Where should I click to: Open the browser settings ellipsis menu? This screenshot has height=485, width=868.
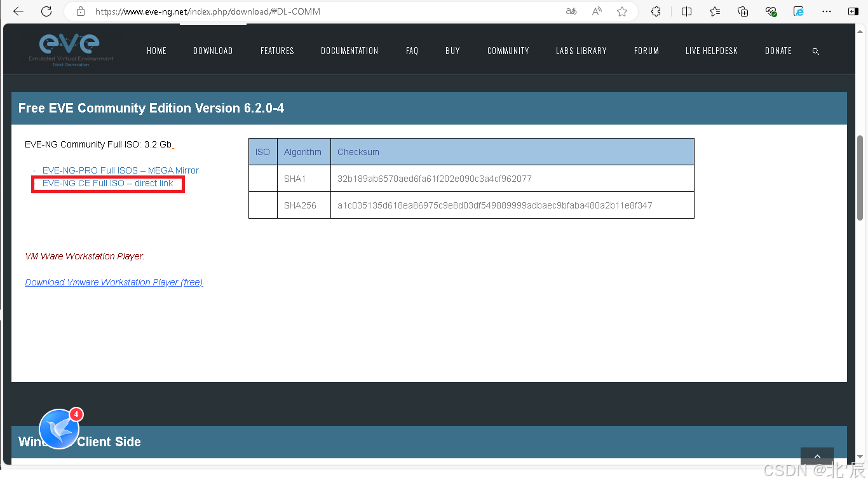click(x=827, y=11)
